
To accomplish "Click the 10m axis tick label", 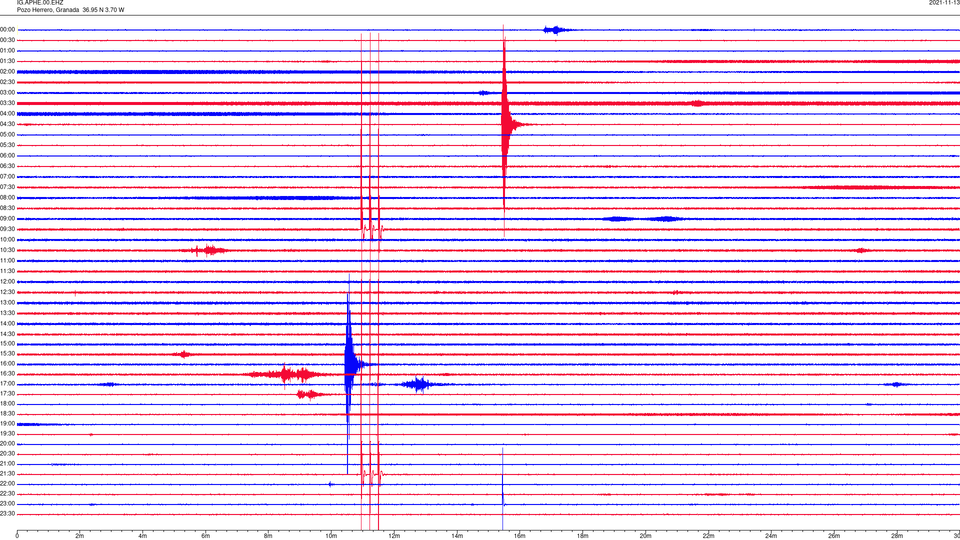I will (331, 536).
